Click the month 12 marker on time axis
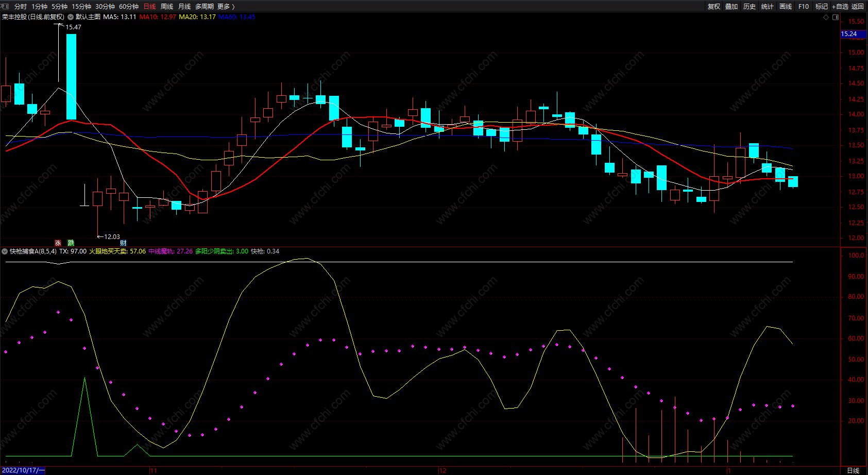The height and width of the screenshot is (475, 868). point(442,471)
